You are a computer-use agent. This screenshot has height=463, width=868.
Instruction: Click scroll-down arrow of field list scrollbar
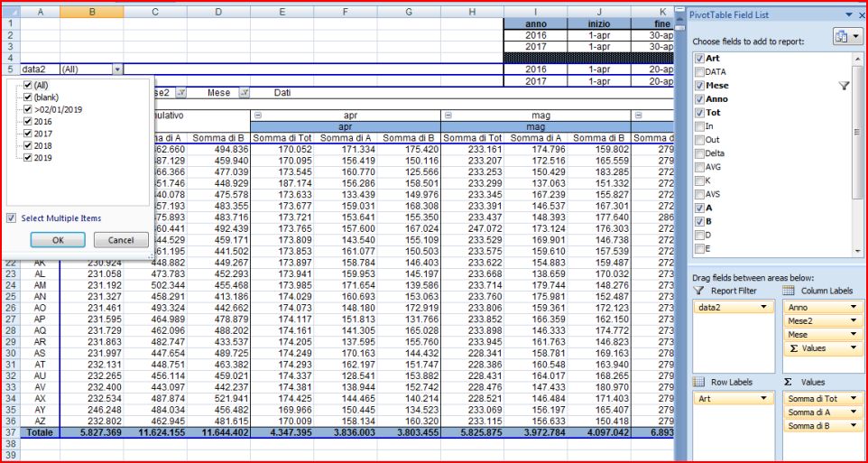click(x=858, y=251)
